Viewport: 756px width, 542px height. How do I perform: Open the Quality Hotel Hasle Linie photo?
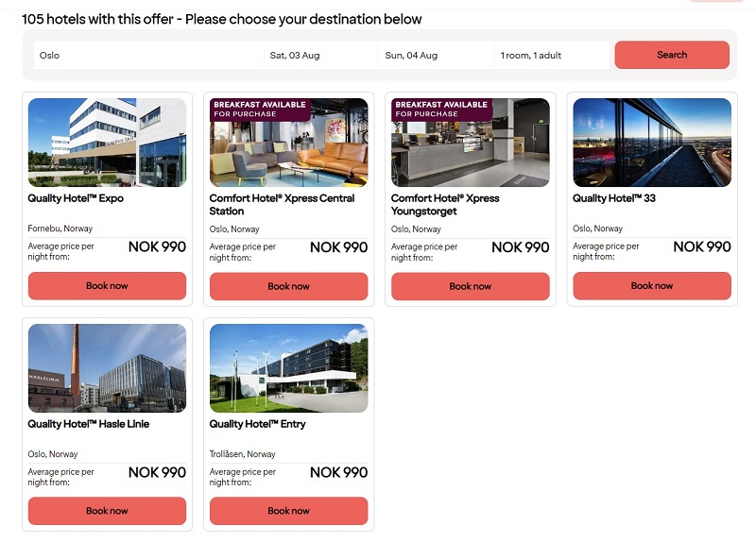point(107,368)
